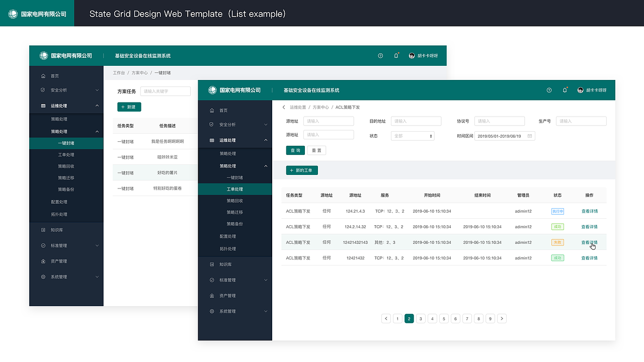Viewport: 644px width, 362px height.
Task: Open 首页 home icon in the back window sidebar
Action: coord(43,76)
